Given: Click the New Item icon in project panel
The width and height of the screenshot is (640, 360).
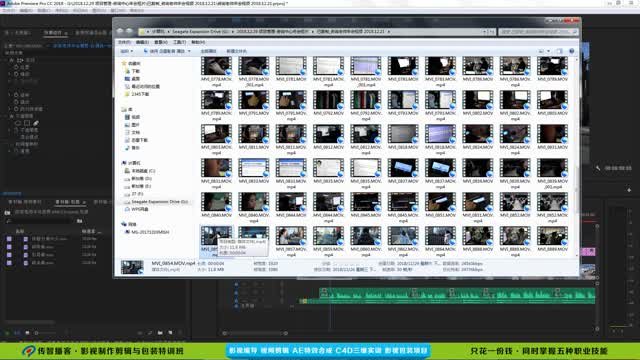Looking at the screenshot, I should 170,333.
